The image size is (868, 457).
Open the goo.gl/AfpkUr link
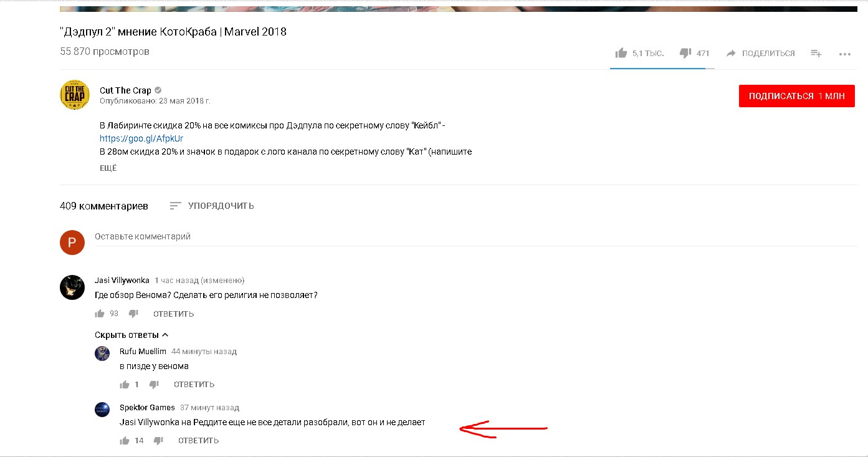(x=141, y=138)
